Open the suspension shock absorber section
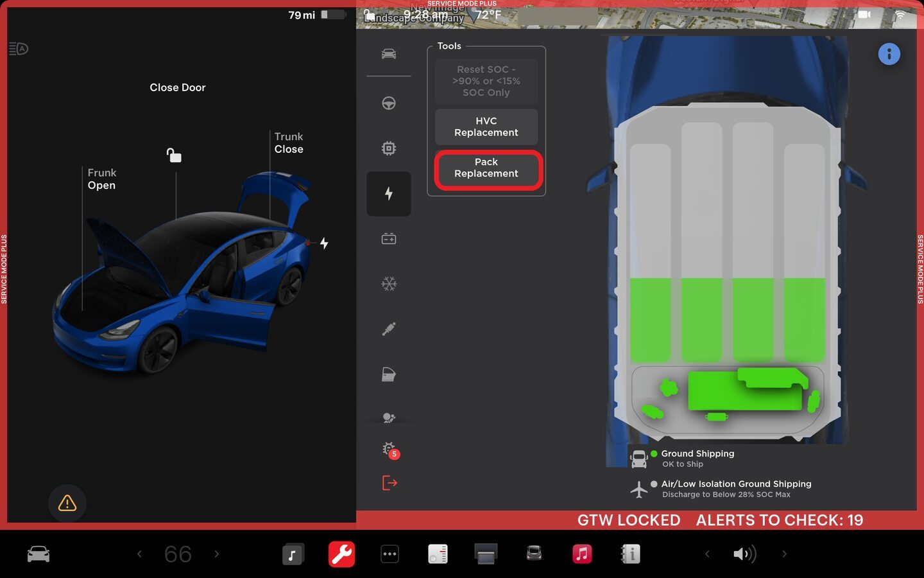This screenshot has width=924, height=578. point(388,329)
